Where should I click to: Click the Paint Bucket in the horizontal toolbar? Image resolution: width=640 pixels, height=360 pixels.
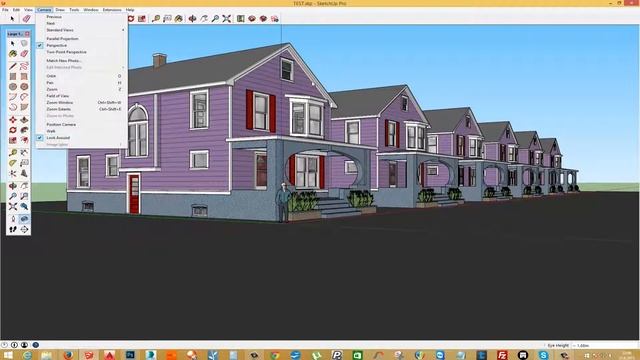point(178,19)
